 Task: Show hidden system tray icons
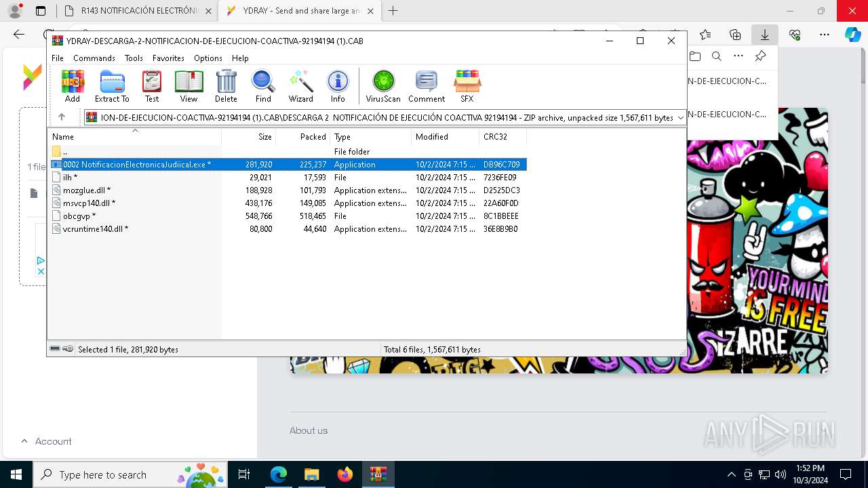(731, 474)
